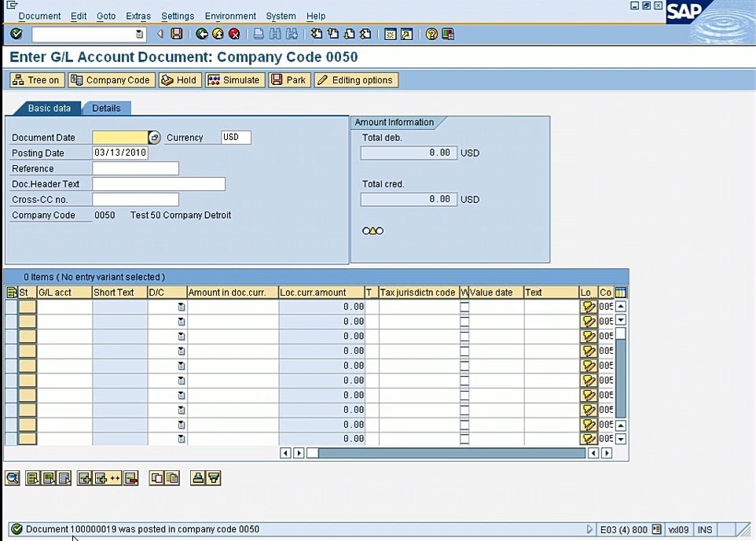Click the Sort Descending icon below table

214,478
